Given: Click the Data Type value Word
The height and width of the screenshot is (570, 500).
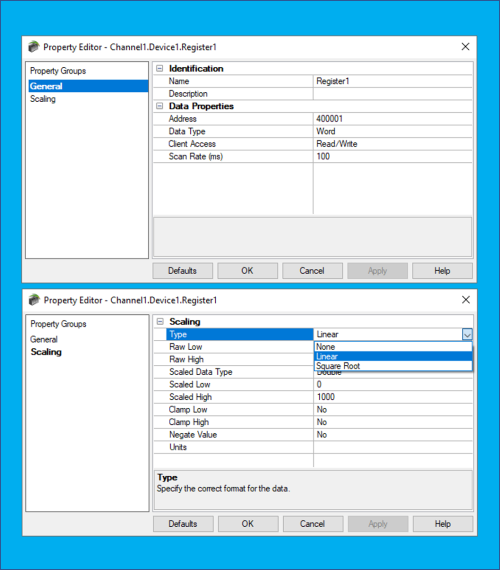Looking at the screenshot, I should tap(393, 131).
